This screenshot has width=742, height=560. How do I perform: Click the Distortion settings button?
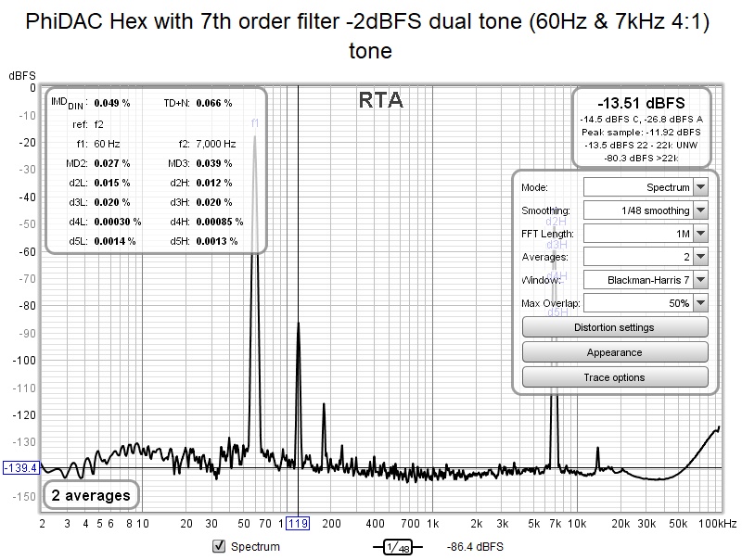(615, 327)
